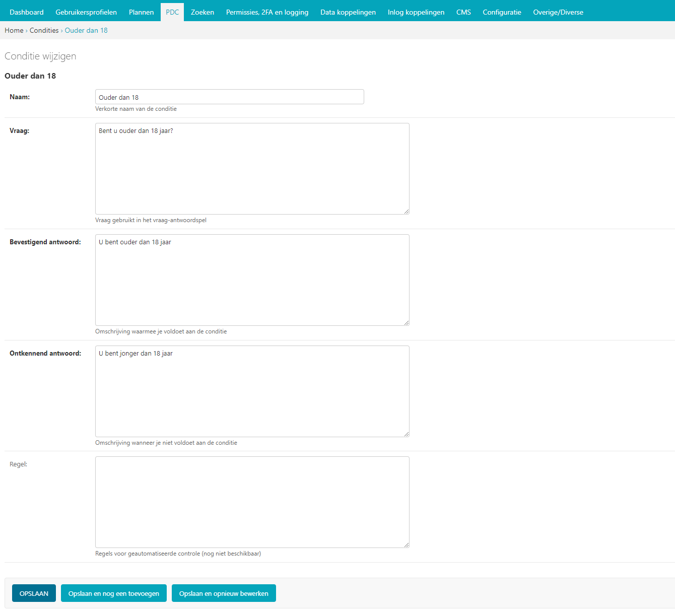Focus the empty Regel text area
Viewport: 675px width, 616px height.
(x=252, y=502)
